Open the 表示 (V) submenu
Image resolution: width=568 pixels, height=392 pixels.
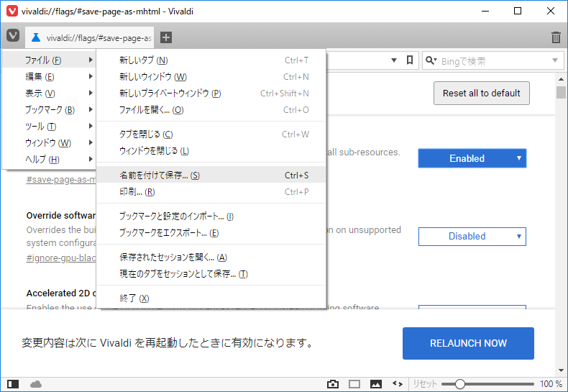click(x=50, y=94)
